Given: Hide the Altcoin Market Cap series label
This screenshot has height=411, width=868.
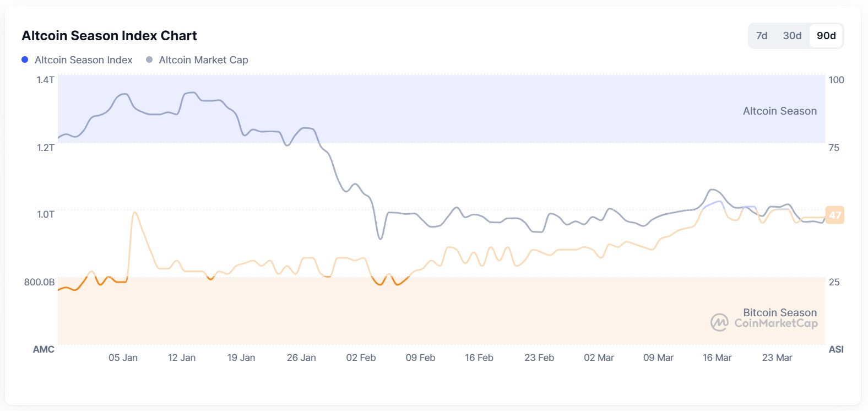Looking at the screenshot, I should (203, 60).
